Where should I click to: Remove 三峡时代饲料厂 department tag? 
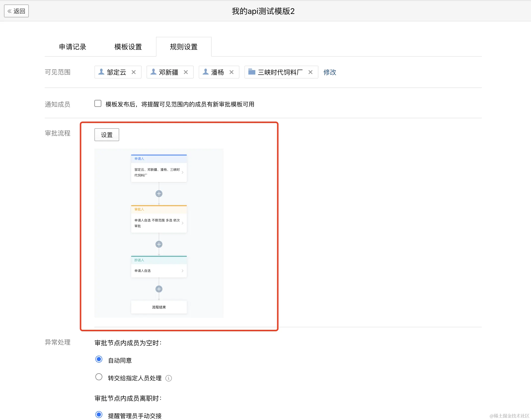point(310,72)
